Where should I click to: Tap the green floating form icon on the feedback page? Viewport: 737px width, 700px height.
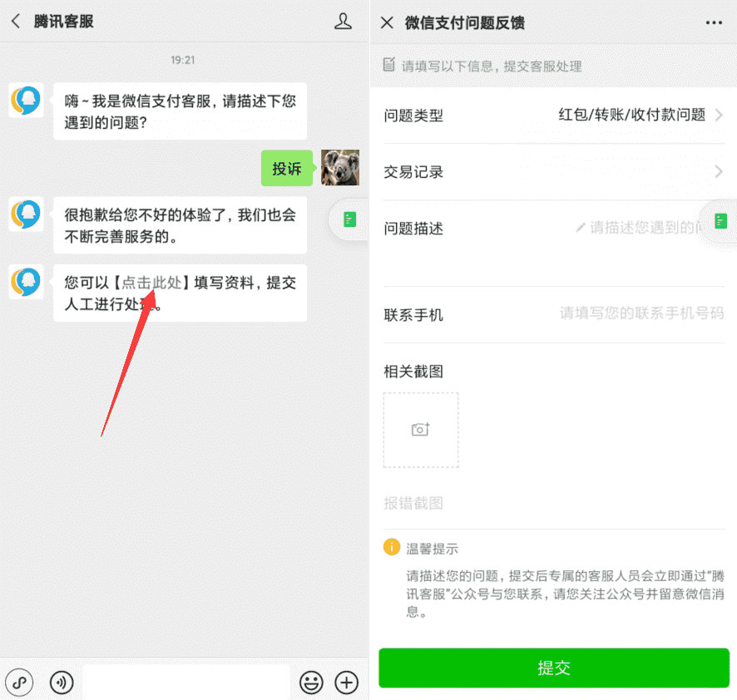(720, 221)
